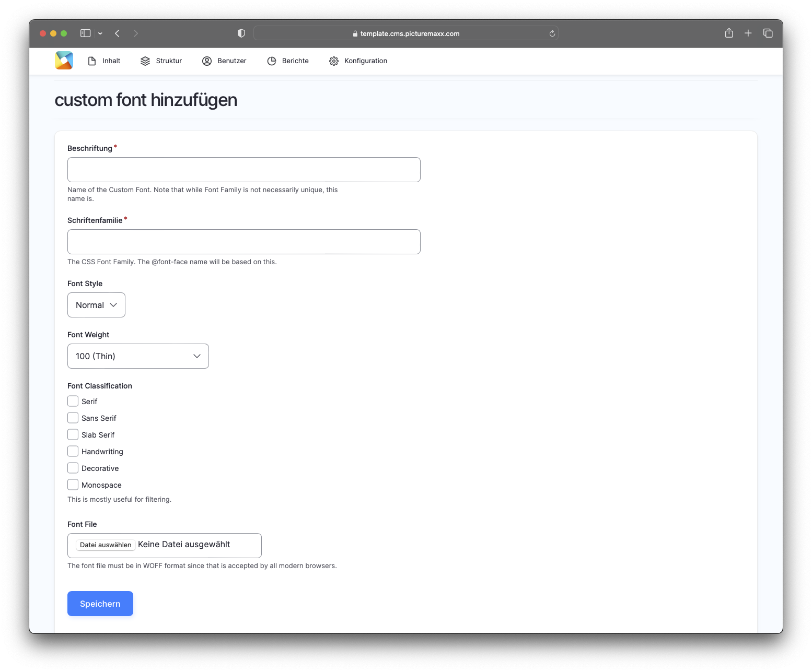
Task: Enable the Slab Serif checkbox
Action: pyautogui.click(x=73, y=434)
